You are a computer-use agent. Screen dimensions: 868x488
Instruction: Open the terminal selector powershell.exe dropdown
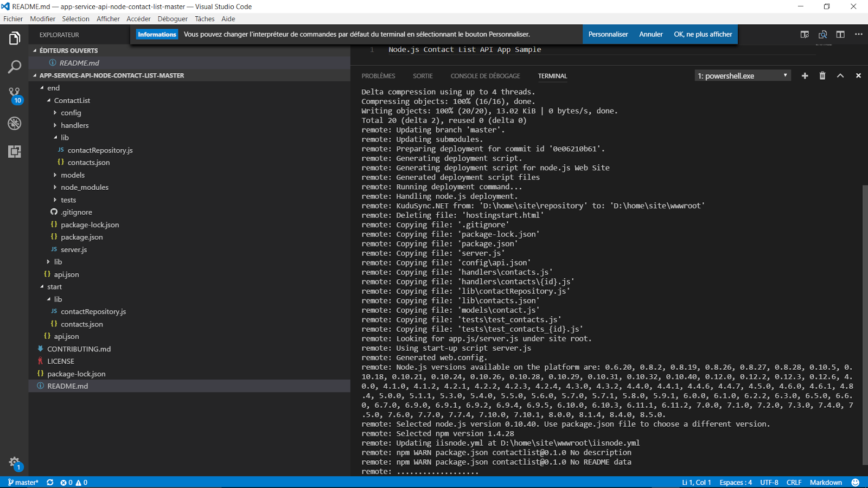(743, 76)
